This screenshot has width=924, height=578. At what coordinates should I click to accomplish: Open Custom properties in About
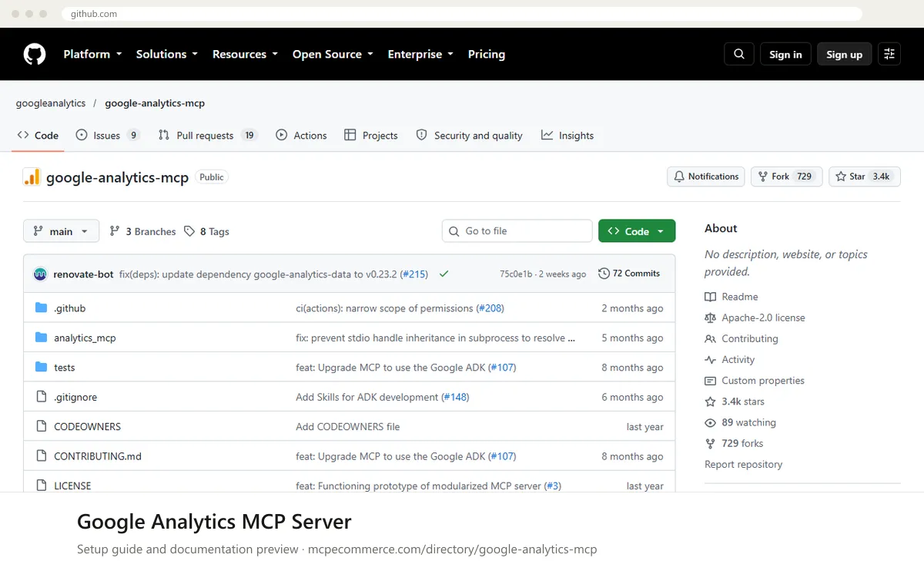[755, 381]
